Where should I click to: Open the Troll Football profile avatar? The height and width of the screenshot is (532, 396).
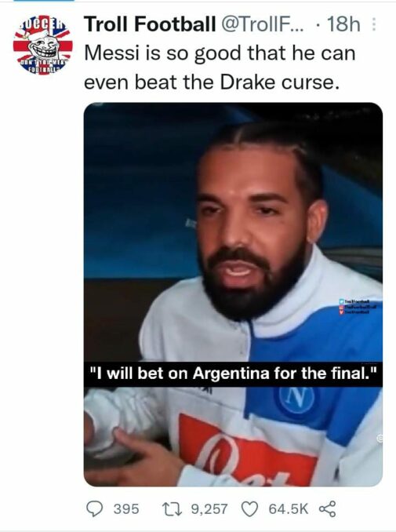(x=42, y=45)
